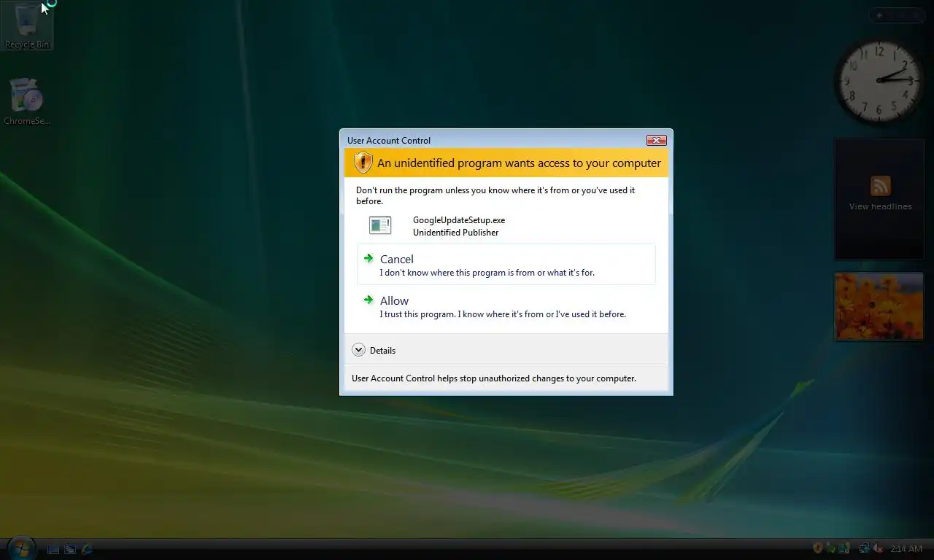Click View headlines in the feed gadget
934x560 pixels.
click(880, 206)
